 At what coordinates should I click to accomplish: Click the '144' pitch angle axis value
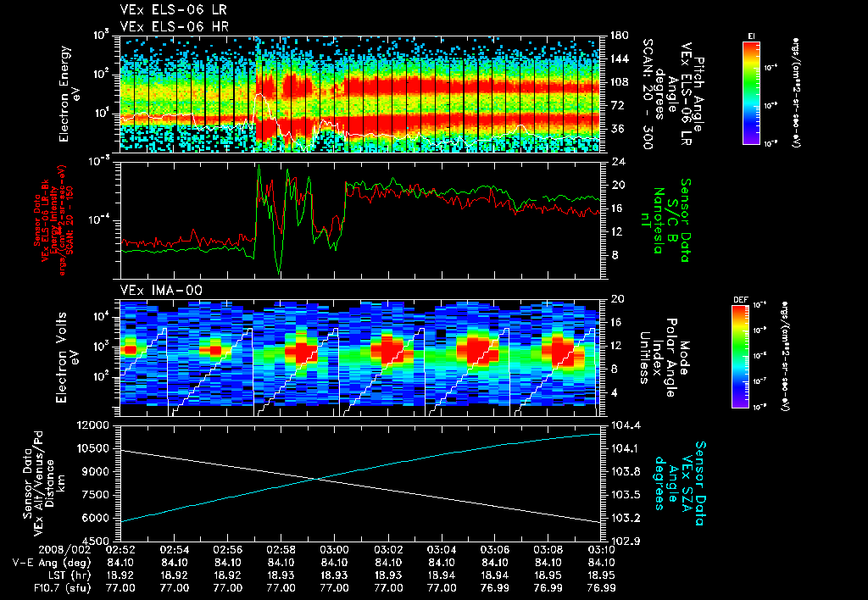click(x=620, y=58)
